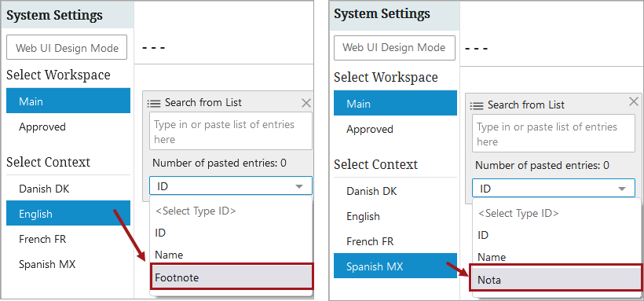Choose ID option in the right dropdown
Viewport: 644px width, 301px height.
556,235
